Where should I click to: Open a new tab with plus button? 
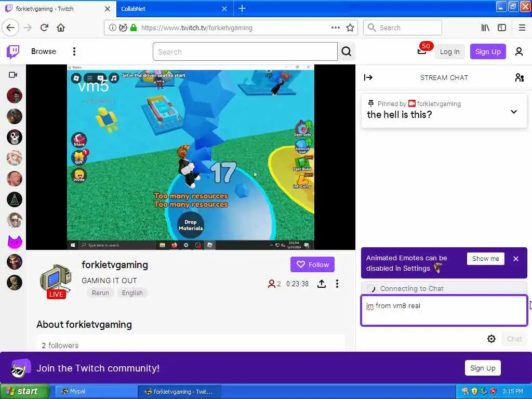(x=242, y=8)
